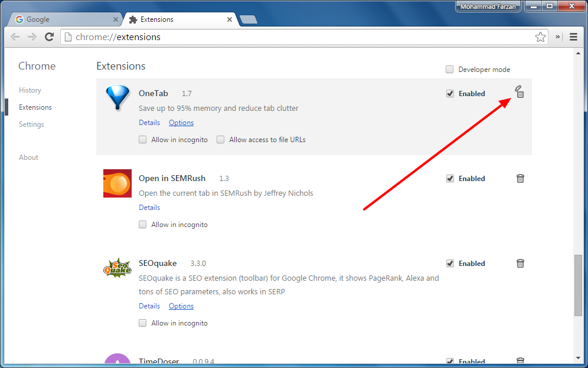This screenshot has height=368, width=588.
Task: Open SEOquake Details link
Action: click(x=149, y=306)
